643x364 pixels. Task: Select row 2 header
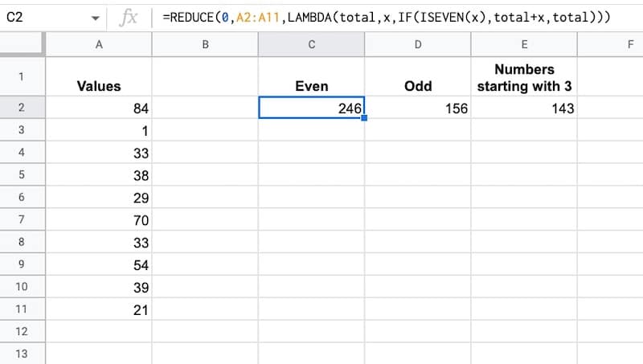(22, 108)
